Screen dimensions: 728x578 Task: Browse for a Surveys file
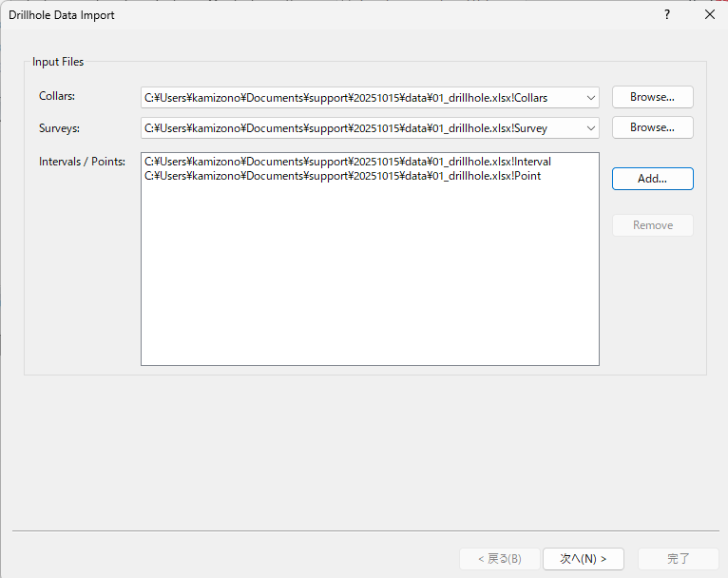pos(652,127)
